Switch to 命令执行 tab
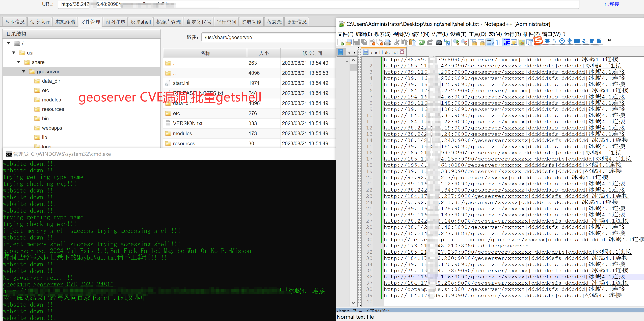This screenshot has height=321, width=644. [40, 22]
